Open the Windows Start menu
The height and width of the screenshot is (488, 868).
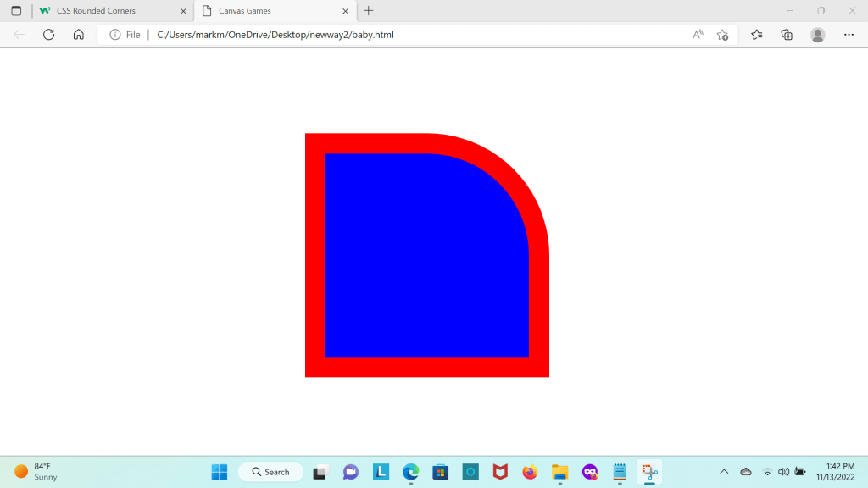[220, 472]
